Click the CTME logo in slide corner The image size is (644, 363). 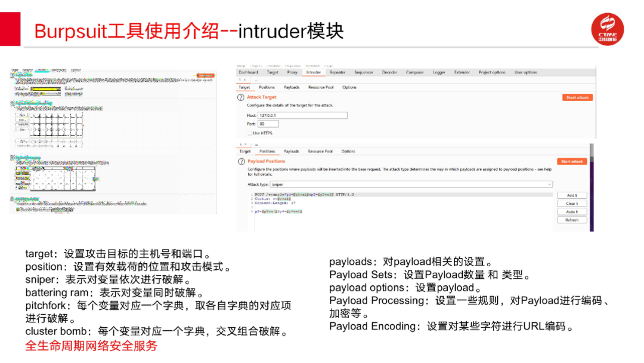tap(608, 29)
